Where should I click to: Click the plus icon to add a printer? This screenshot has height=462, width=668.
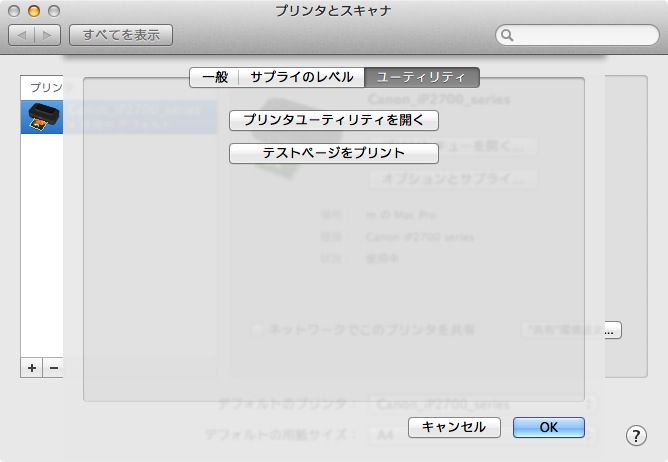point(32,368)
